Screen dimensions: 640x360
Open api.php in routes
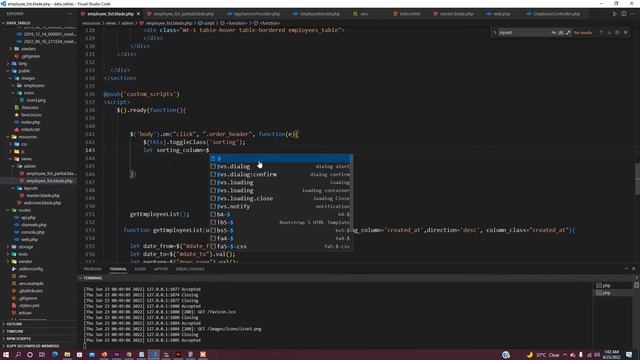pyautogui.click(x=28, y=218)
